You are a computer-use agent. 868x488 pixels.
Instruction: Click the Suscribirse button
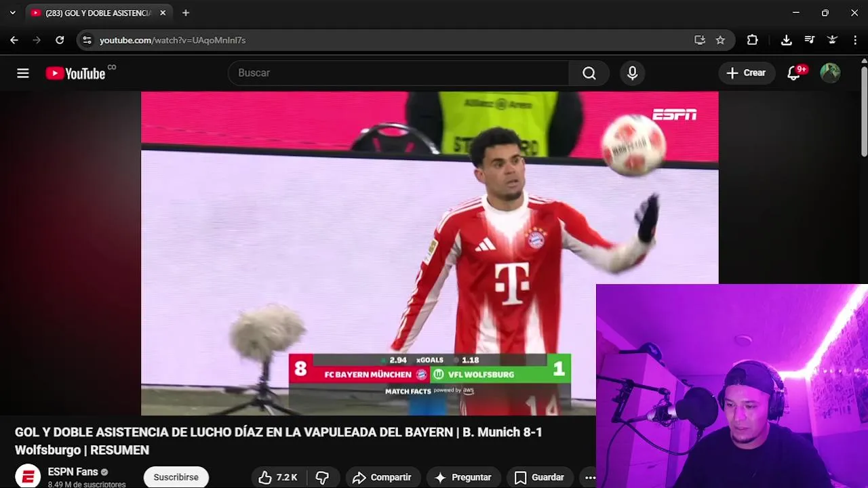click(x=176, y=477)
